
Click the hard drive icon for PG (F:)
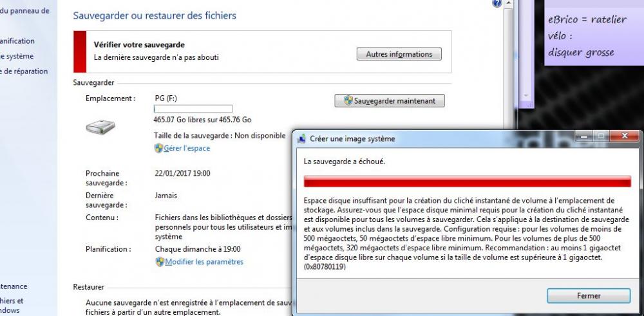click(100, 127)
